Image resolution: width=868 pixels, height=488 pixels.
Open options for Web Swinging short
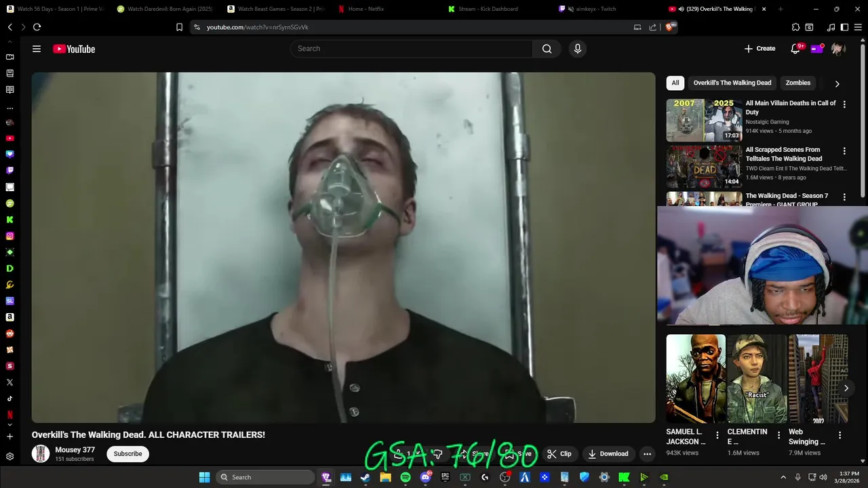pos(840,435)
